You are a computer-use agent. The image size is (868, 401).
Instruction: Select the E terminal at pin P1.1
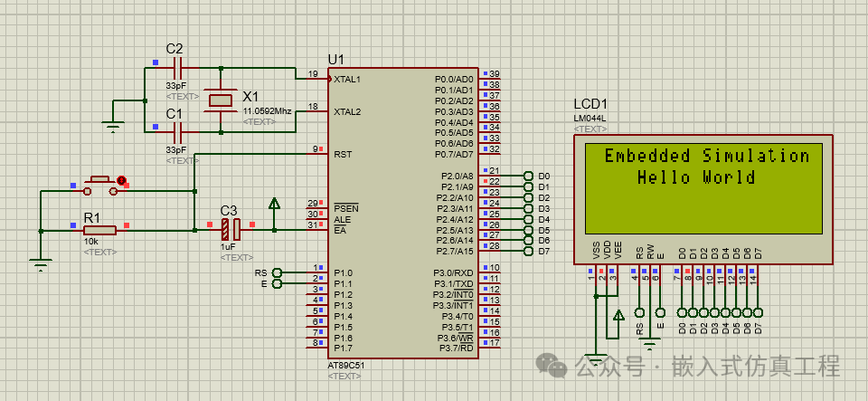pyautogui.click(x=278, y=283)
